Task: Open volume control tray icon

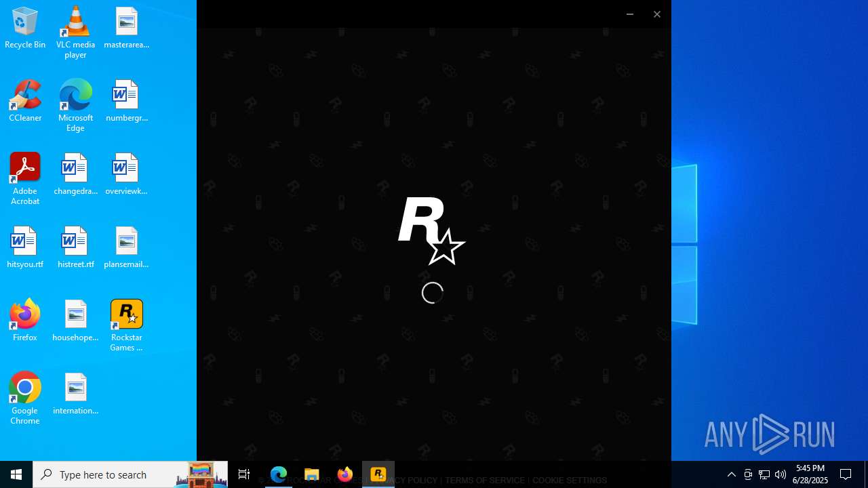Action: coord(781,474)
